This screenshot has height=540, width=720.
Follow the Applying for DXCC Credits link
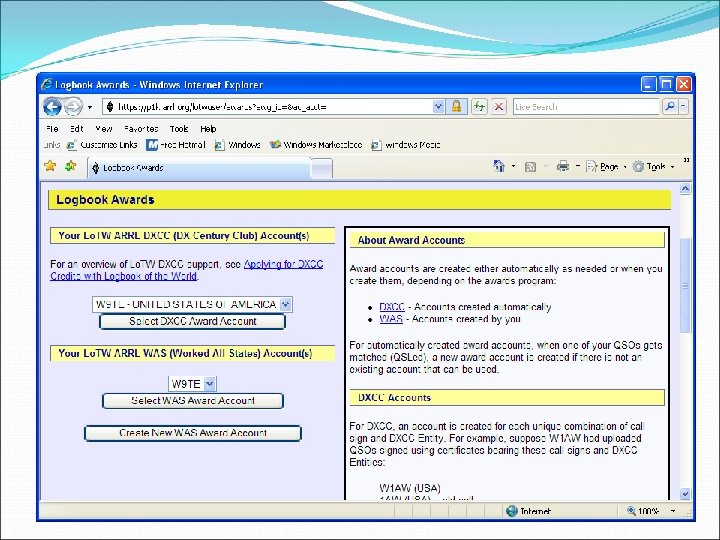coord(187,270)
